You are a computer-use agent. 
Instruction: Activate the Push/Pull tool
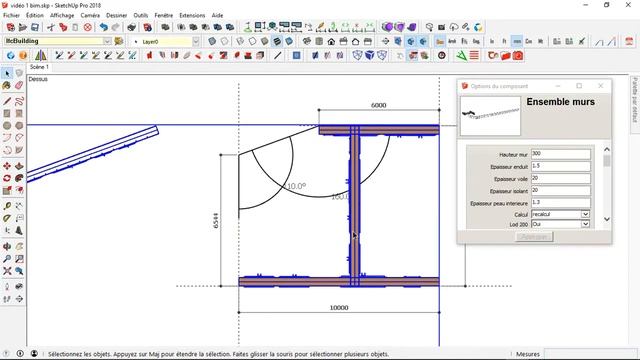(x=19, y=166)
